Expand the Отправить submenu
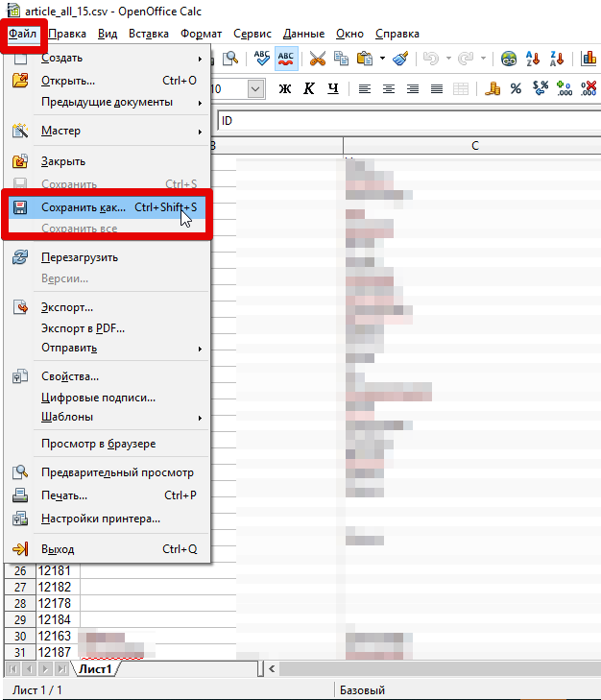The width and height of the screenshot is (601, 700). tap(108, 348)
